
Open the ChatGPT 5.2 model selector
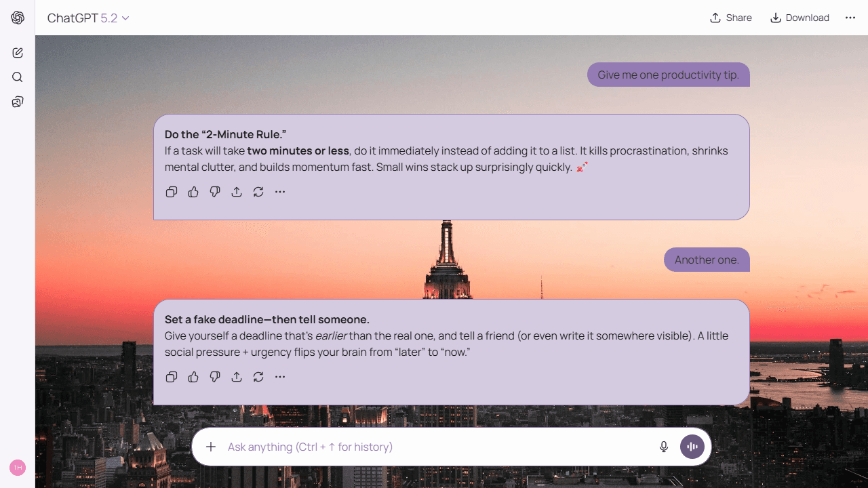point(88,18)
